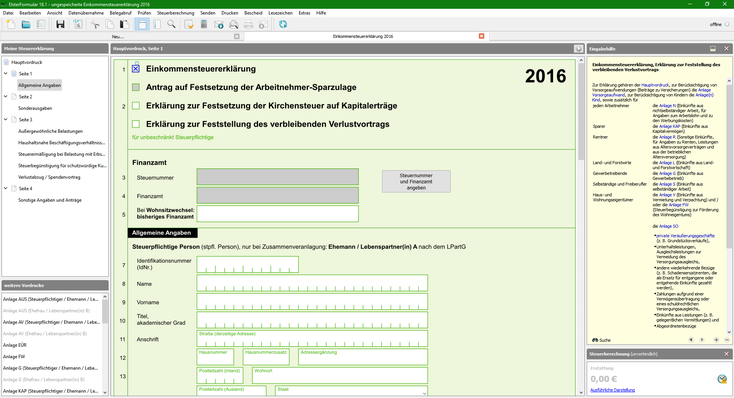Minimize the Eingabehilfe panel
Screen dimensions: 734x398
point(713,49)
